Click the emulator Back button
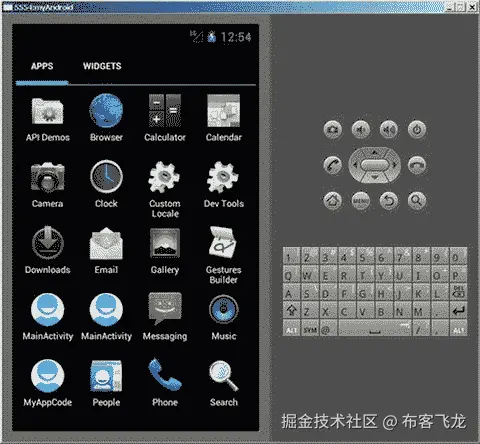This screenshot has height=444, width=480. coord(389,200)
